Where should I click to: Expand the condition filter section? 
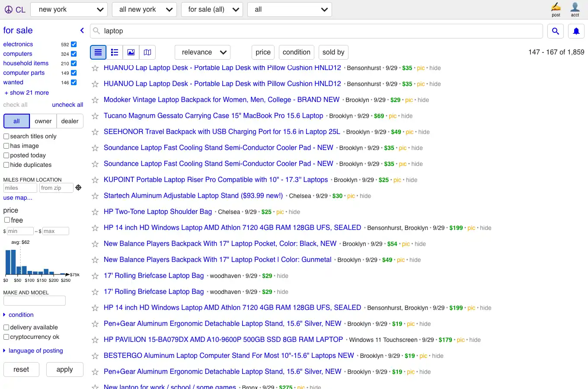pyautogui.click(x=18, y=315)
